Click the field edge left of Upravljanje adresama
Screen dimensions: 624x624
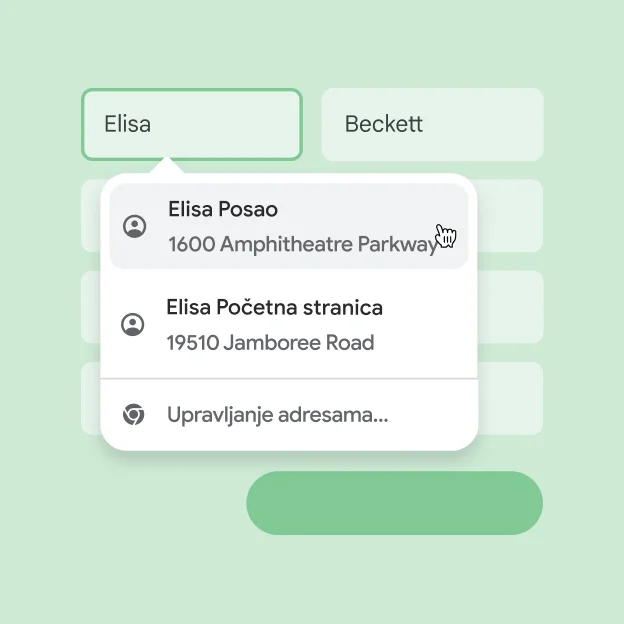click(90, 398)
